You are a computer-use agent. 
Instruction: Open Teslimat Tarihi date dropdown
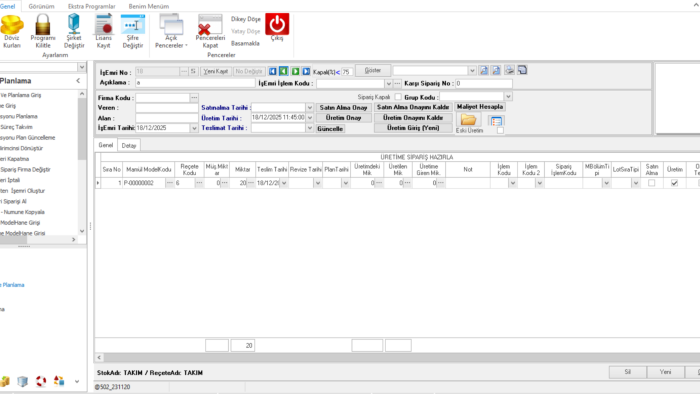point(309,128)
